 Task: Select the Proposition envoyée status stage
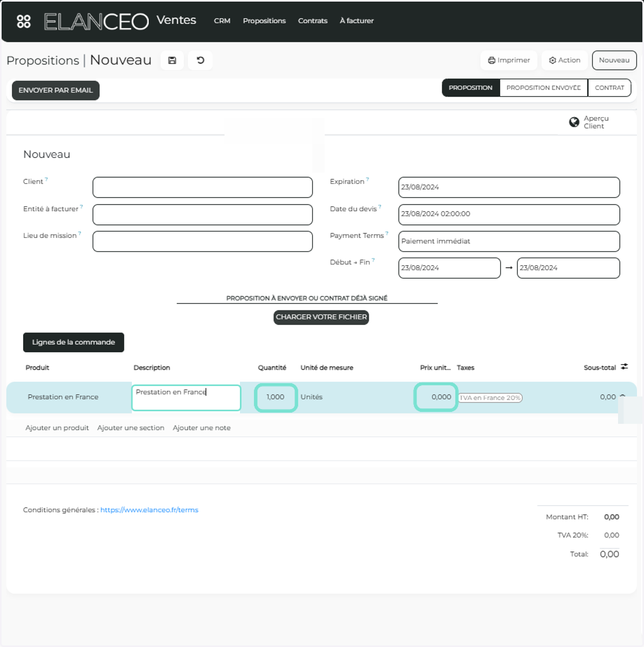point(544,88)
